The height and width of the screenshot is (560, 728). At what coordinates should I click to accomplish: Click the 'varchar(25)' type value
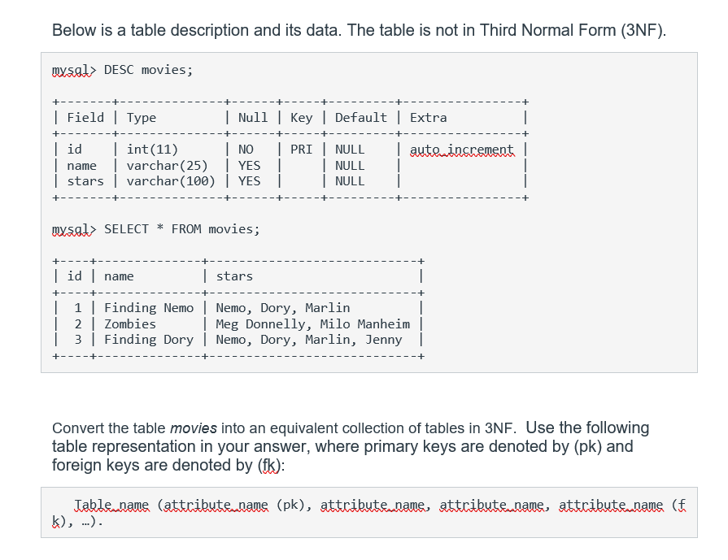click(167, 166)
